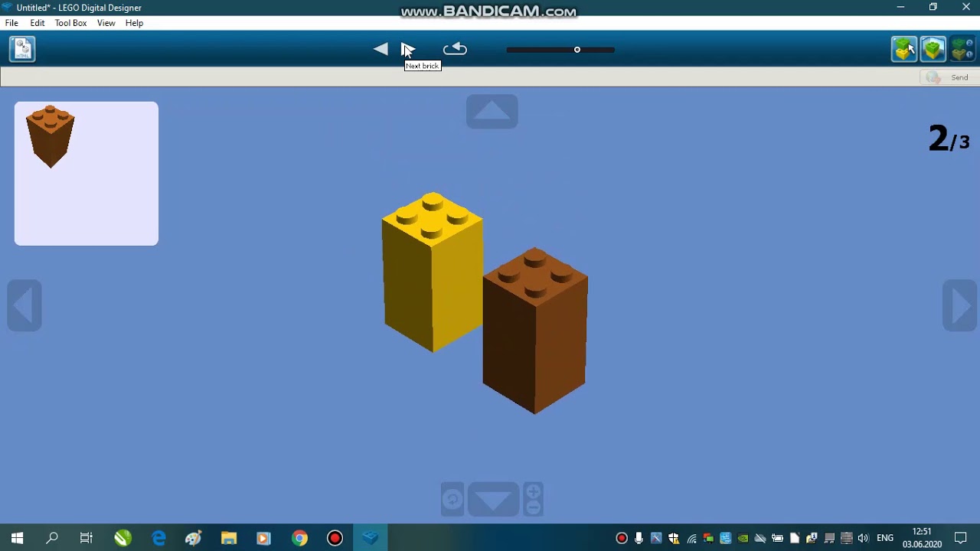980x551 pixels.
Task: Switch to View mode icon
Action: (x=933, y=49)
